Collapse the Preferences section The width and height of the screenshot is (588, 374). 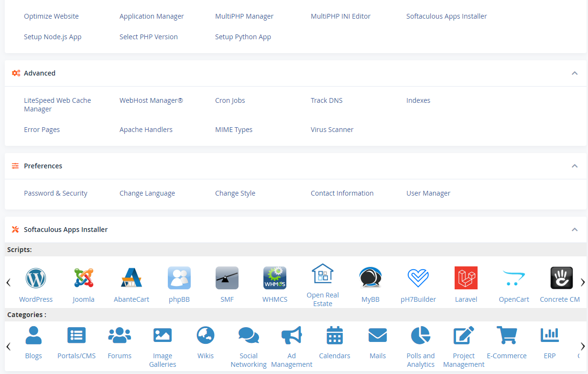(575, 166)
